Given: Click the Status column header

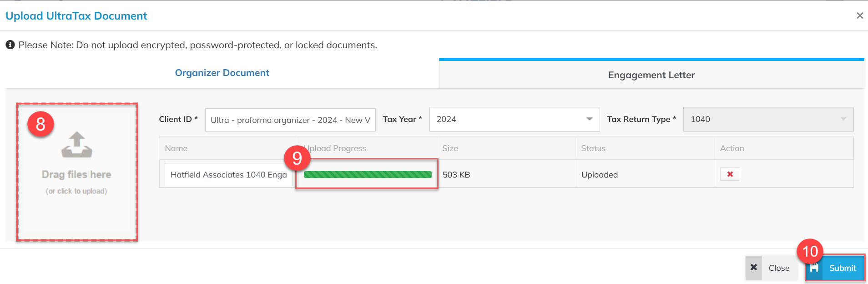Looking at the screenshot, I should (593, 148).
